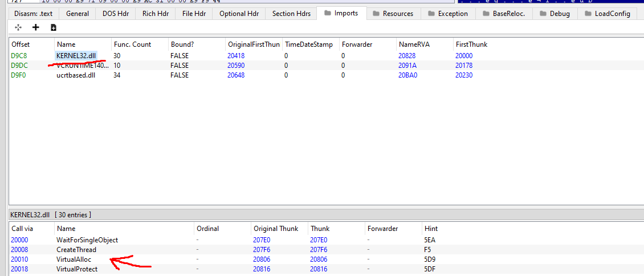Click the Bound? column header
The width and height of the screenshot is (644, 276).
pyautogui.click(x=196, y=44)
